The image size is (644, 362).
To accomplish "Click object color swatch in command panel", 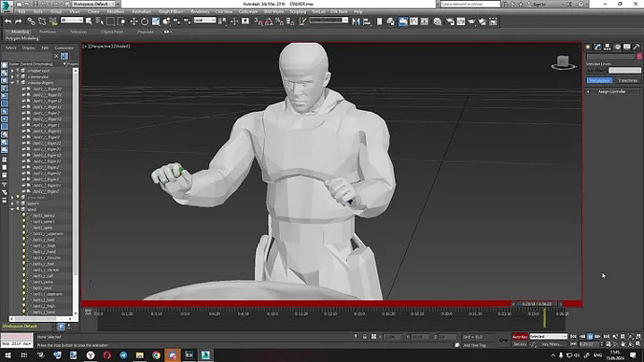I will 639,56.
